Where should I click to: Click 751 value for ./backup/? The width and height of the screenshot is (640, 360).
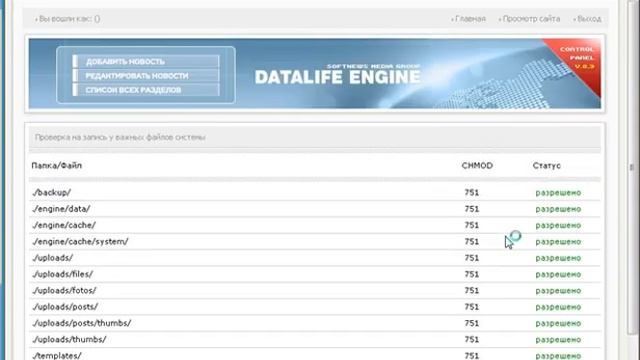click(471, 193)
